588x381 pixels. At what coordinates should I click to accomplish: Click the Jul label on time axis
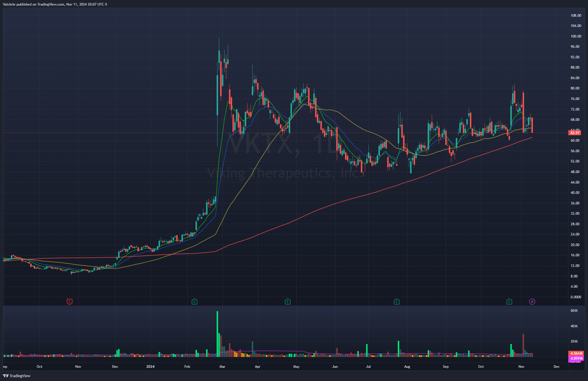368,367
